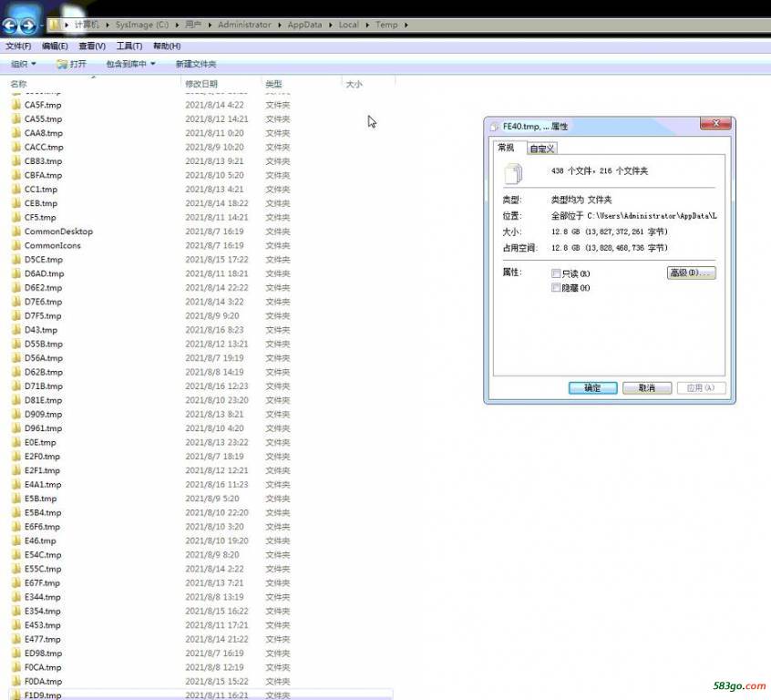
Task: Click the Forward navigation arrow button
Action: [29, 26]
